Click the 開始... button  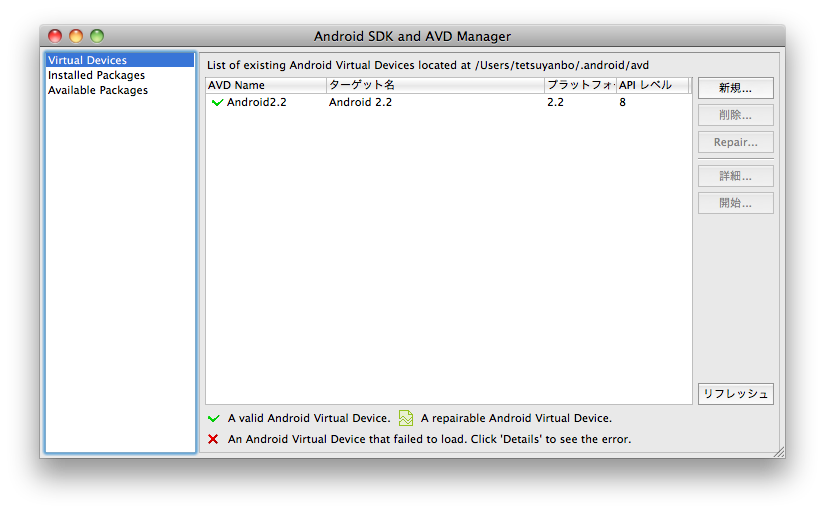click(736, 203)
